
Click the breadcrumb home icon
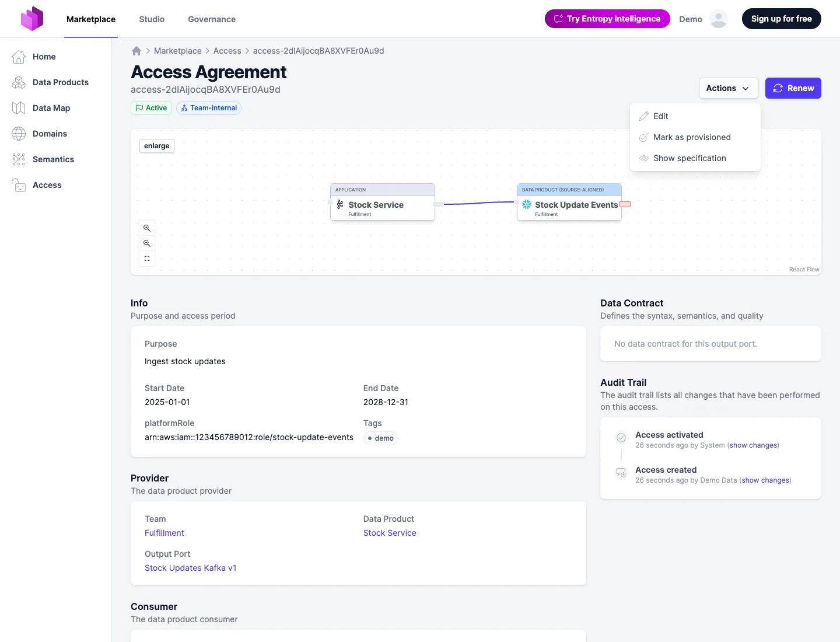pos(136,51)
